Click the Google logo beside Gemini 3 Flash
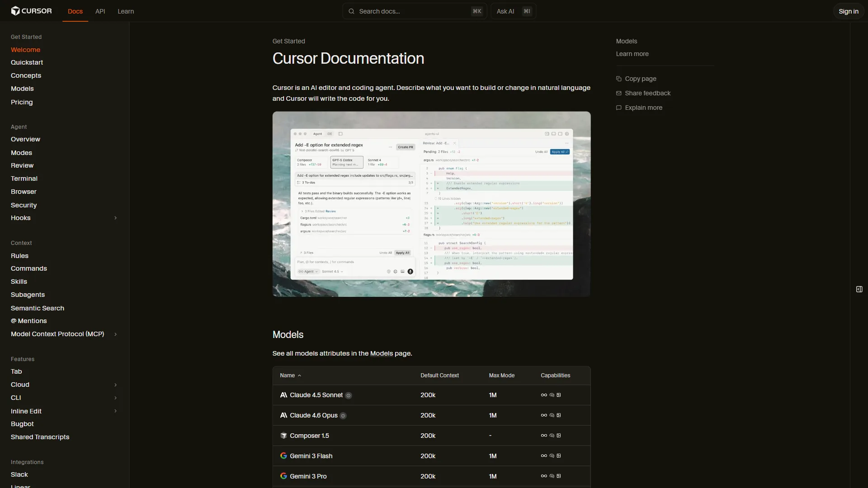Image resolution: width=868 pixels, height=488 pixels. coord(283,456)
